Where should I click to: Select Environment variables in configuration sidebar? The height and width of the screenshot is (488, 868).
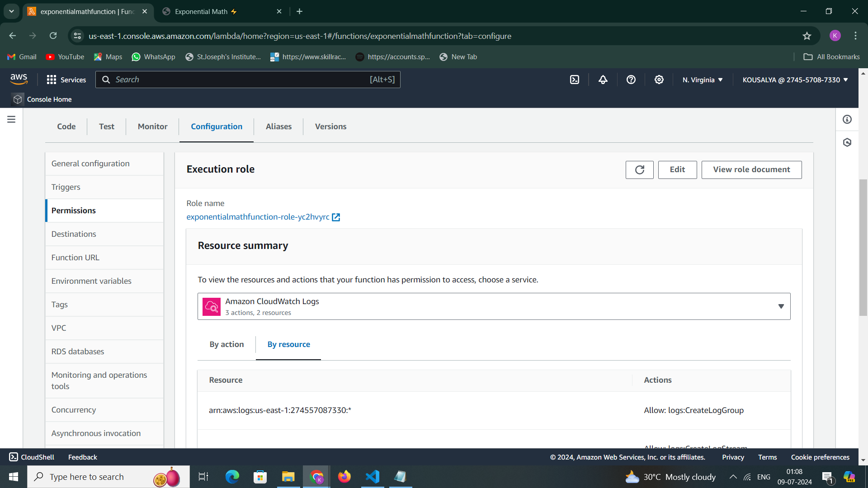[x=91, y=281]
